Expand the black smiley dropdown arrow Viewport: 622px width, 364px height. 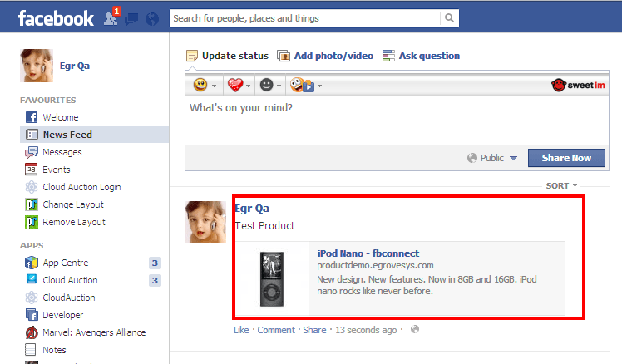click(279, 86)
